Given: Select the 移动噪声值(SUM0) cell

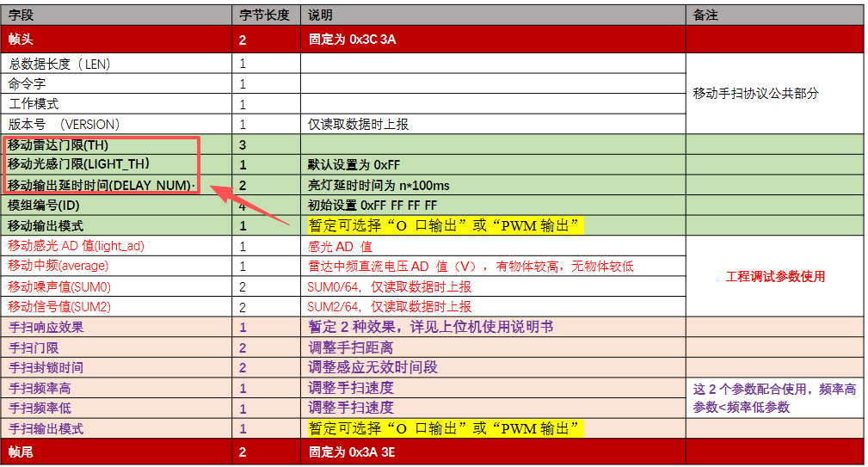Looking at the screenshot, I should tap(116, 286).
